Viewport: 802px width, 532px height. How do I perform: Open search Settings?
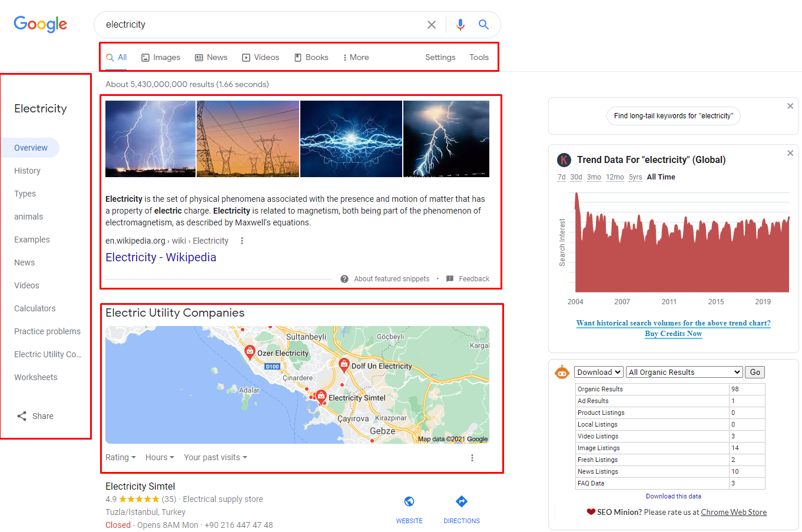(x=440, y=57)
